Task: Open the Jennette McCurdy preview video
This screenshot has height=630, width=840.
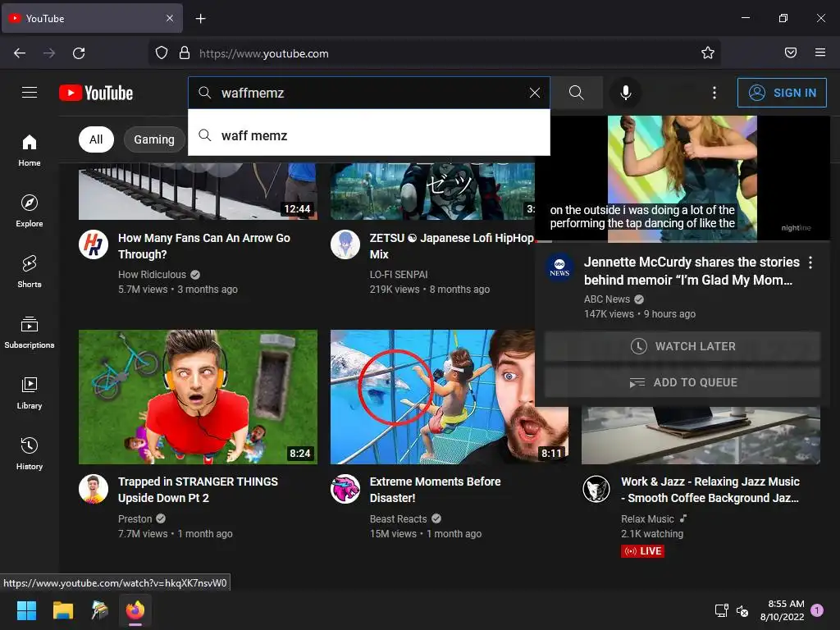Action: (x=682, y=179)
